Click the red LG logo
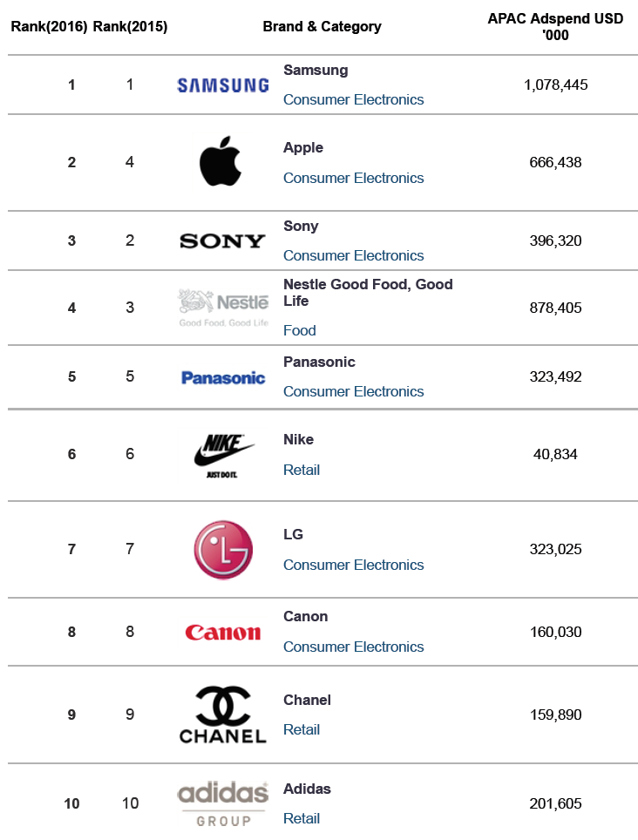The width and height of the screenshot is (638, 840). click(x=223, y=550)
